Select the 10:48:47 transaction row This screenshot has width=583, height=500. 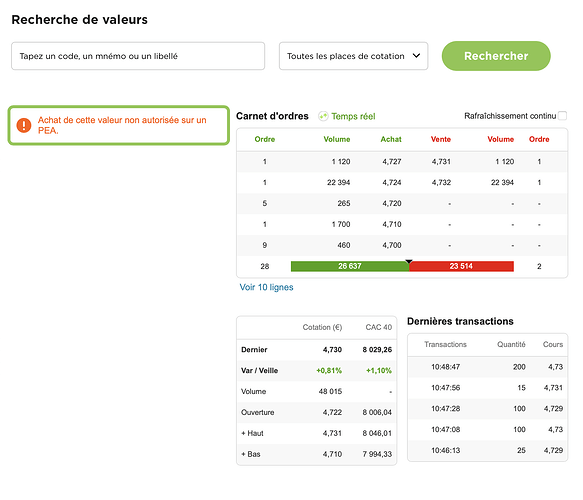487,367
